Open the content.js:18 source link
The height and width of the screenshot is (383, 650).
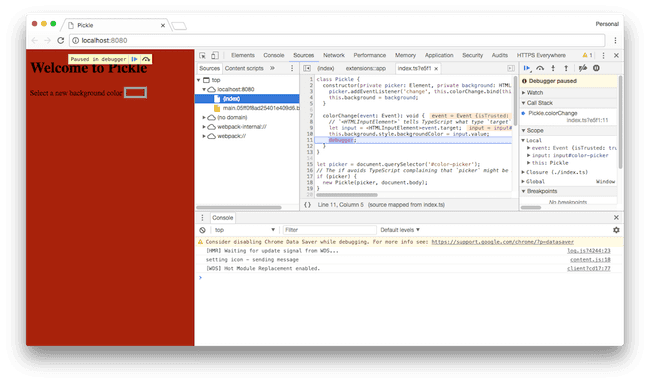[x=590, y=260]
